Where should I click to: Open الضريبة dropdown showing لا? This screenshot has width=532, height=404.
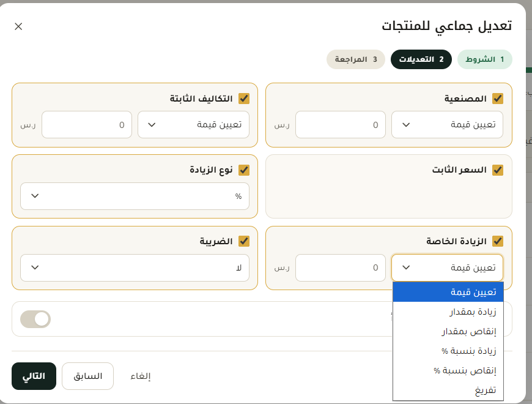[135, 268]
